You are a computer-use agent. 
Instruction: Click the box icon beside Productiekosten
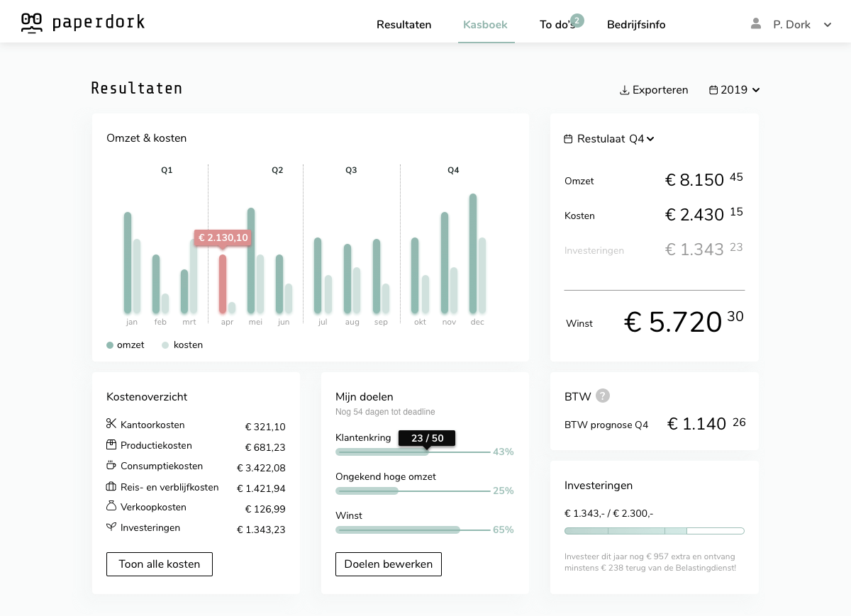click(x=111, y=445)
